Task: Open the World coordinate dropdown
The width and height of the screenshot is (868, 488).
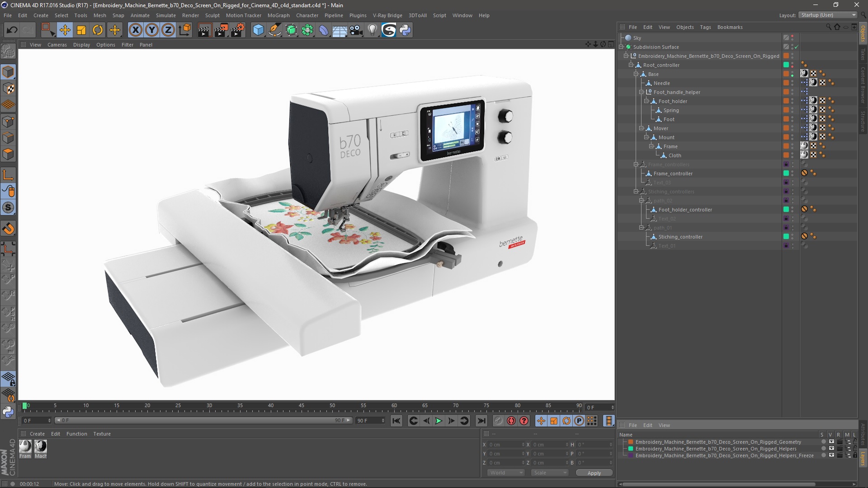Action: pyautogui.click(x=505, y=473)
